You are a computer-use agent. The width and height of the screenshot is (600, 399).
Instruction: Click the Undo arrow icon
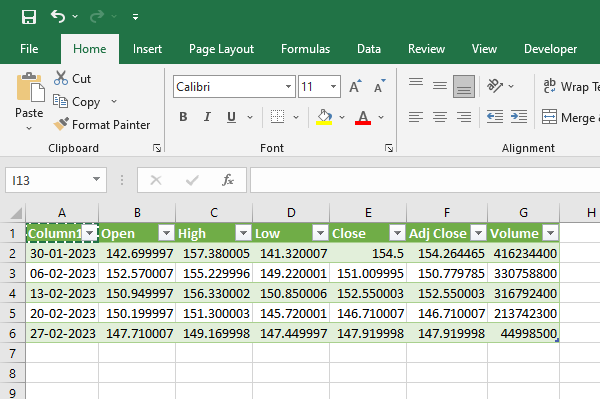click(x=58, y=16)
